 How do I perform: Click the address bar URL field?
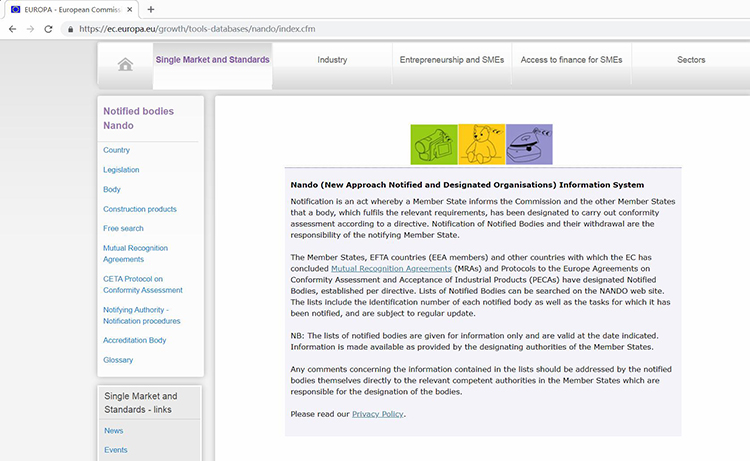coord(407,29)
